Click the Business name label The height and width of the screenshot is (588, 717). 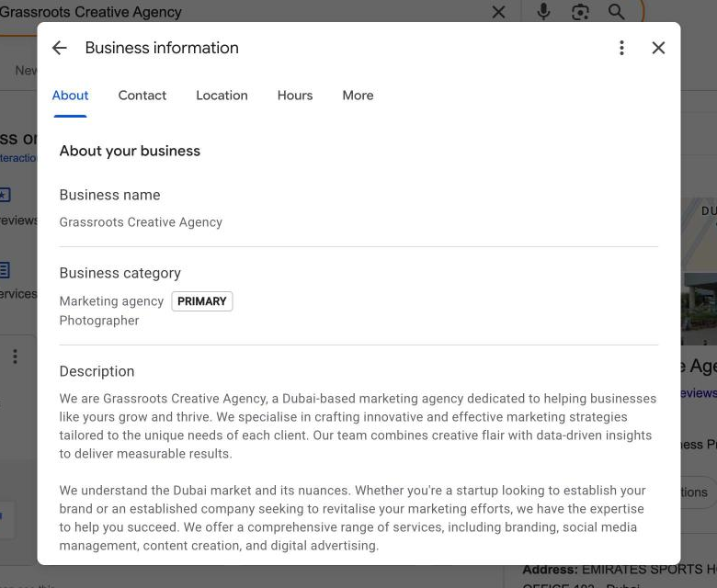pyautogui.click(x=109, y=195)
